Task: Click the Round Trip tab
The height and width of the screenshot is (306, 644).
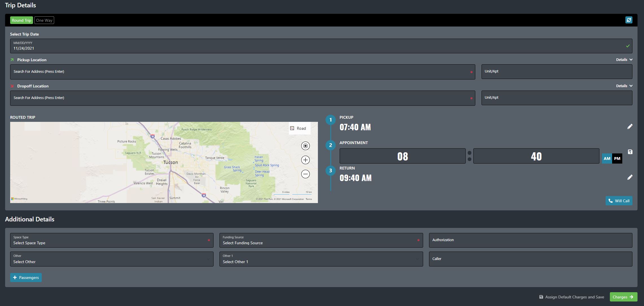Action: (21, 20)
